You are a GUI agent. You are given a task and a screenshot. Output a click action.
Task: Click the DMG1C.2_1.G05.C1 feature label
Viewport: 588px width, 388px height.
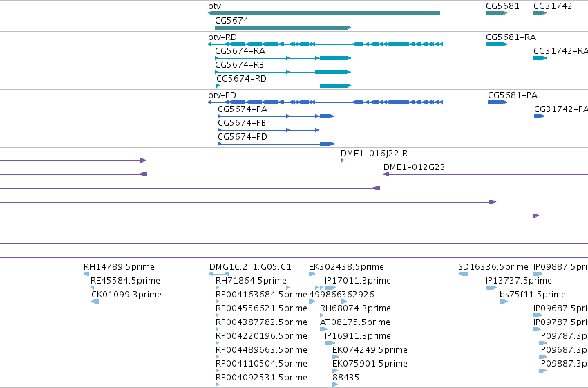(x=250, y=267)
